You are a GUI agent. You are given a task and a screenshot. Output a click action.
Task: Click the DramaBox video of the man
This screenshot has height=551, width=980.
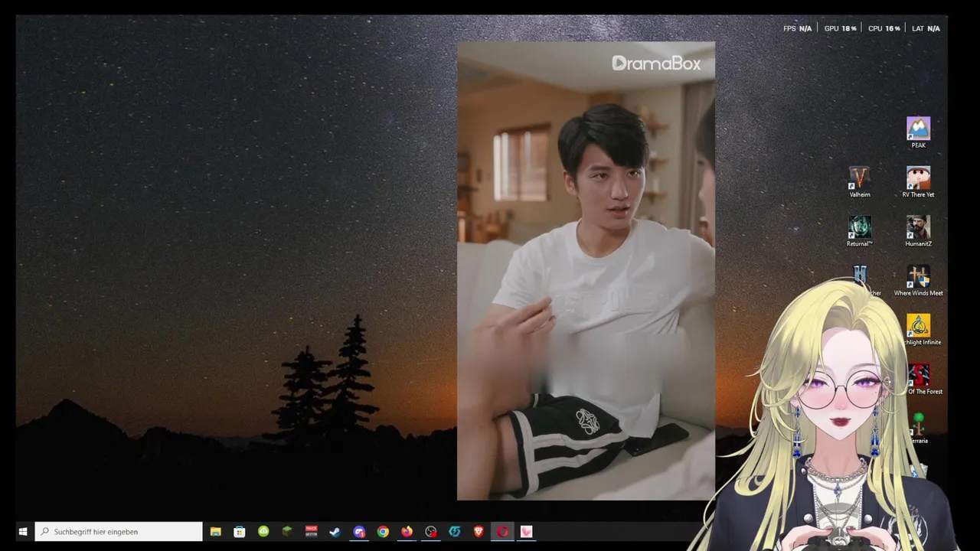(586, 271)
